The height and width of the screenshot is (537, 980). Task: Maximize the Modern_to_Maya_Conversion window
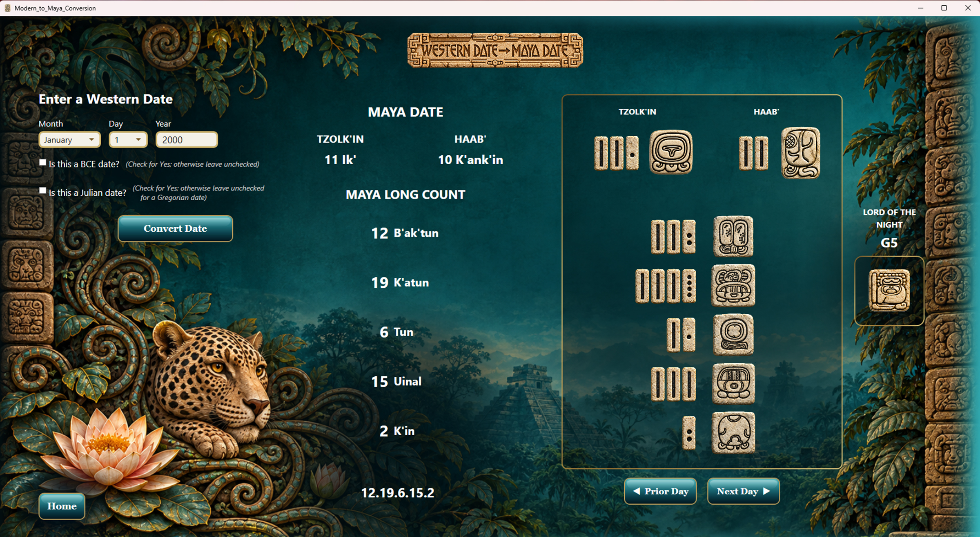tap(944, 8)
